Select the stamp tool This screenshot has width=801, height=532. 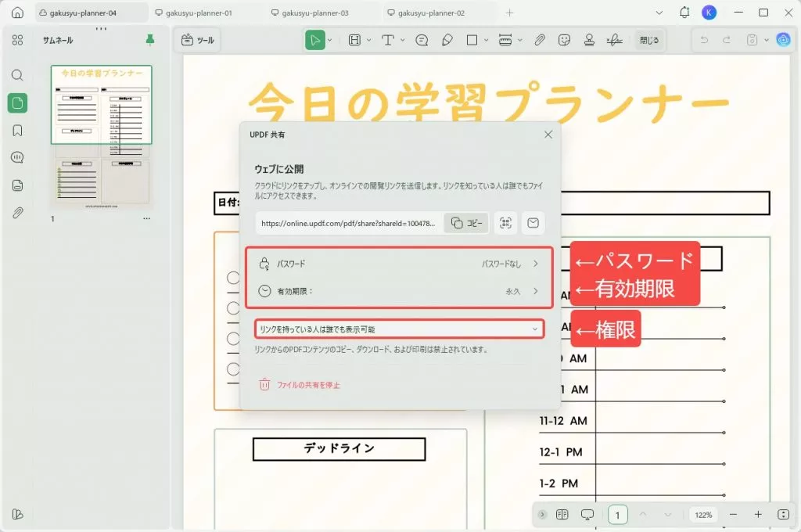pyautogui.click(x=589, y=40)
